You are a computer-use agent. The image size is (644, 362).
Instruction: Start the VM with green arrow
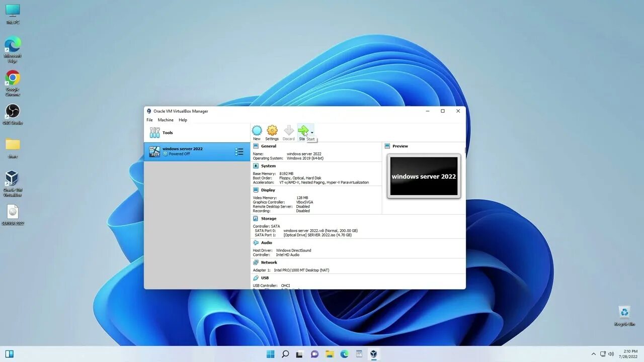[x=303, y=131]
